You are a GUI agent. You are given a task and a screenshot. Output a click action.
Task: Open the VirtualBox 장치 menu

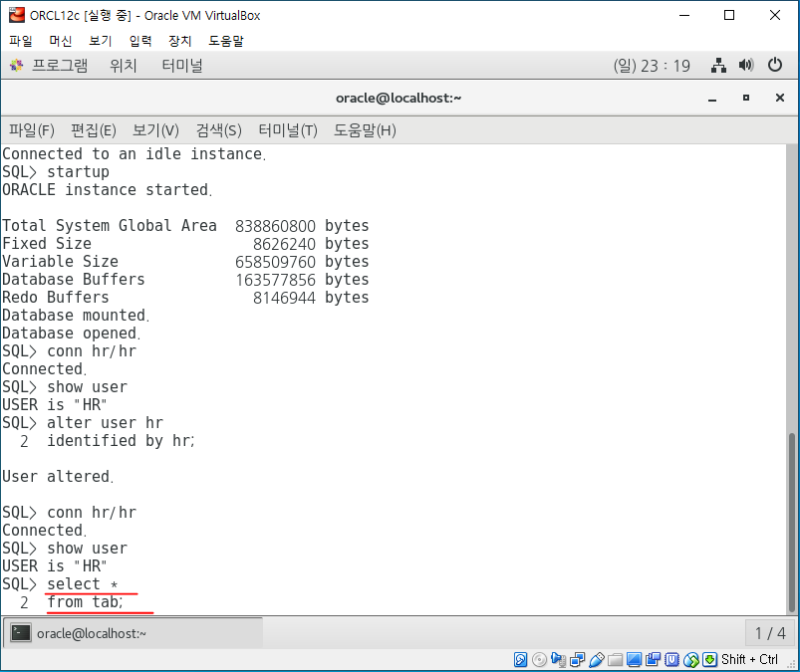pyautogui.click(x=180, y=40)
